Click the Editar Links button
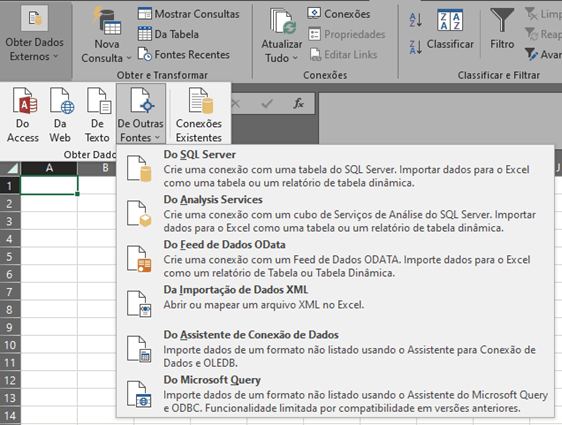Viewport: 562px width, 425px height. tap(343, 55)
